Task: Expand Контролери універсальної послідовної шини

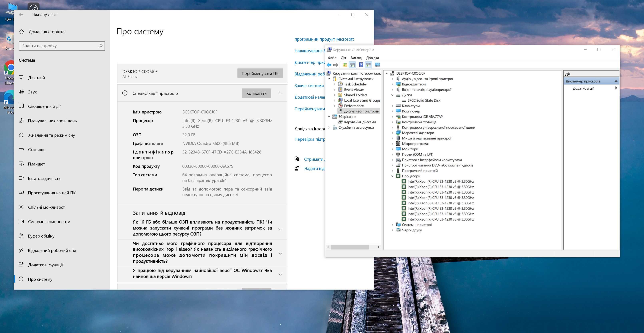Action: click(392, 127)
